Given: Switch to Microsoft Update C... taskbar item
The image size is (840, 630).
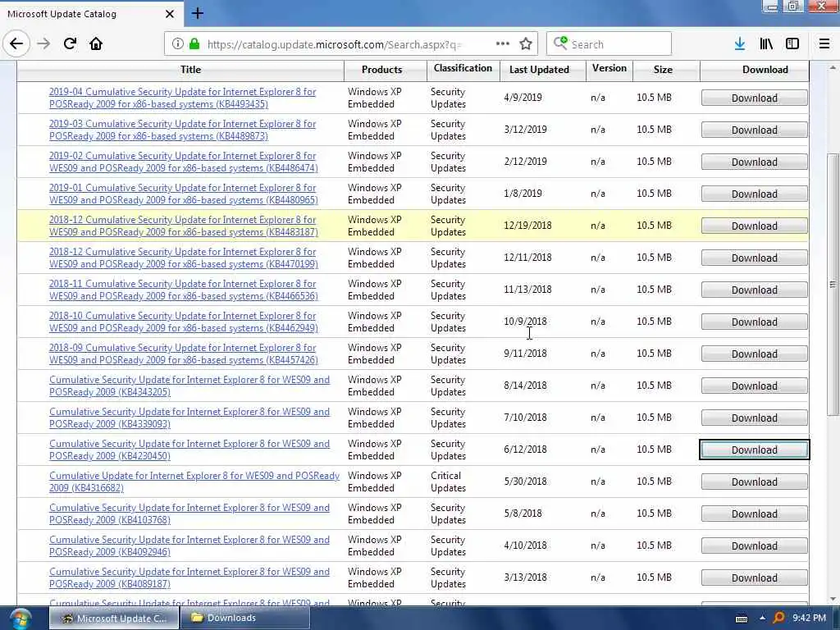Looking at the screenshot, I should coord(114,619).
